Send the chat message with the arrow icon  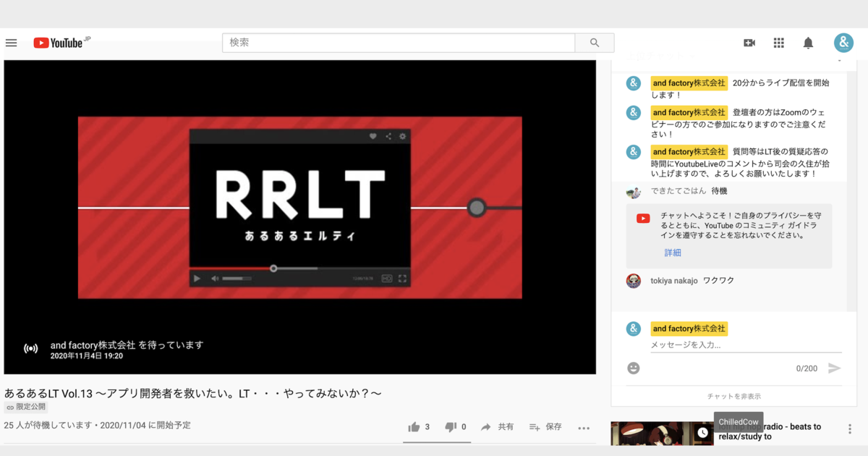click(835, 368)
